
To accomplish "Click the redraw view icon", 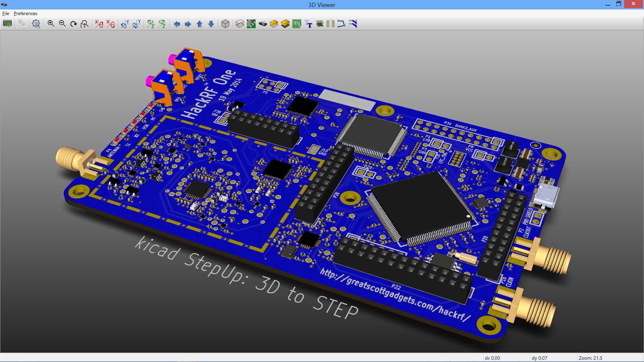I will tap(73, 24).
